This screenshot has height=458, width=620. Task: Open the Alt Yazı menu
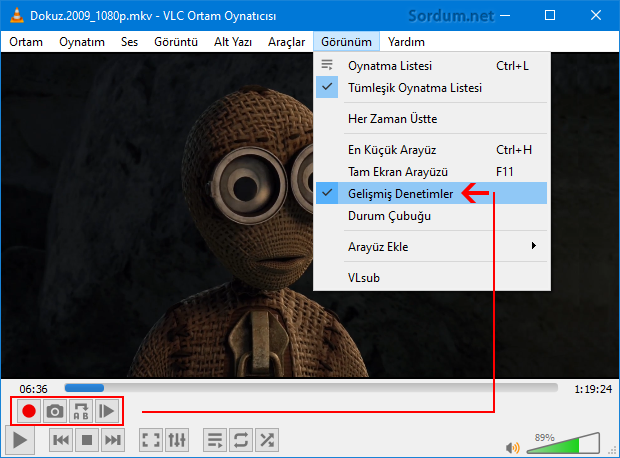[x=233, y=42]
